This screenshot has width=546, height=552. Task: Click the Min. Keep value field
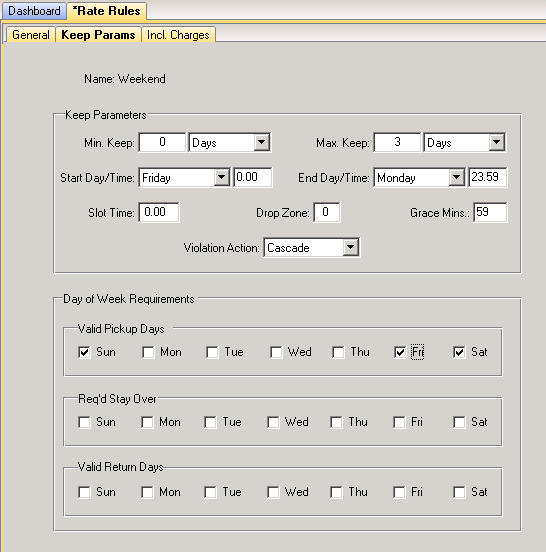click(162, 142)
